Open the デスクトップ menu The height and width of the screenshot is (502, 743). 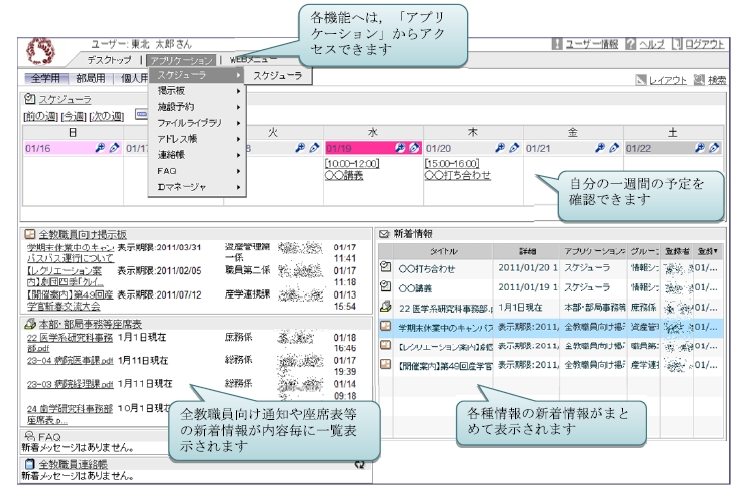click(x=109, y=60)
